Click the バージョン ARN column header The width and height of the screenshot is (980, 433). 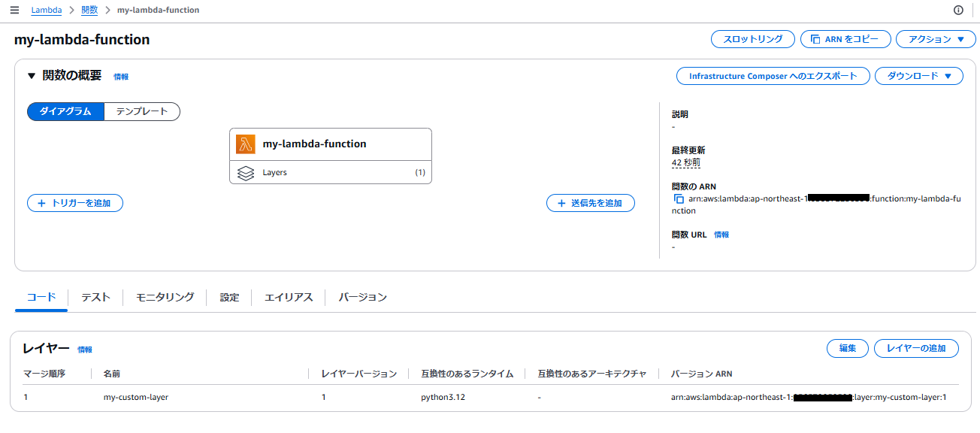pyautogui.click(x=701, y=374)
